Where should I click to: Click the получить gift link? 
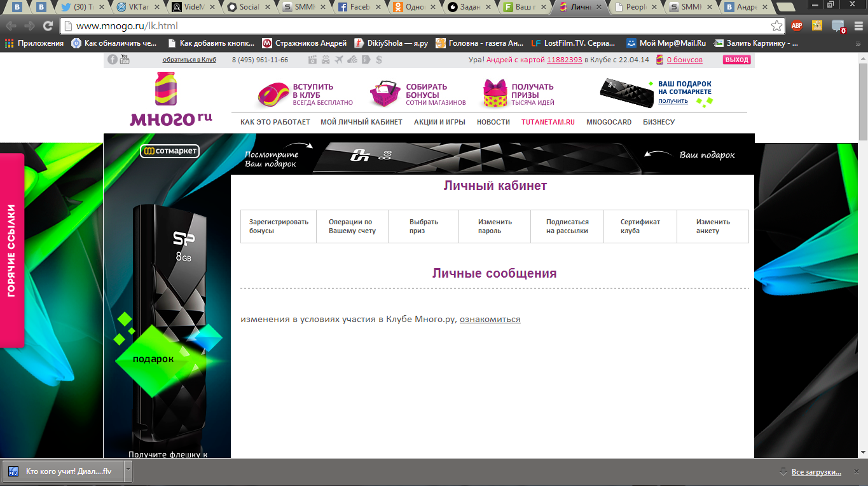673,101
